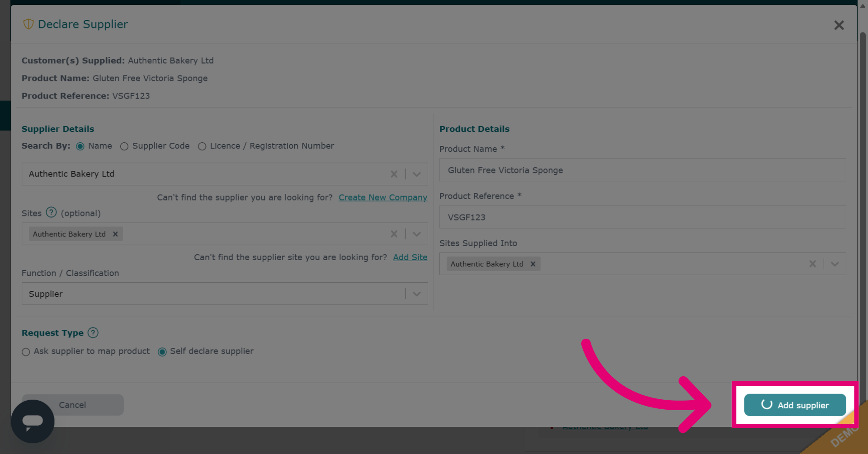
Task: Clear the Authentic Bakery Ltd supplier name selection
Action: coord(394,174)
